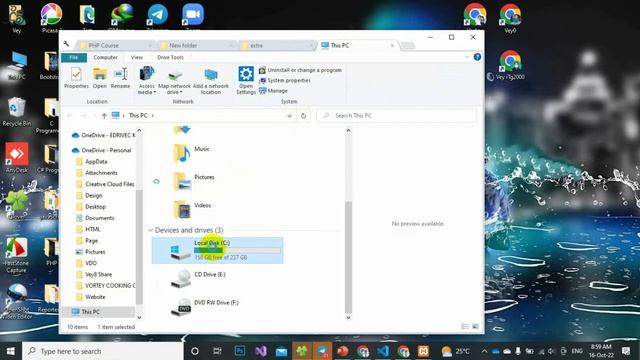The width and height of the screenshot is (640, 360).
Task: Click the navigation pane scroll down arrow
Action: pos(139,317)
